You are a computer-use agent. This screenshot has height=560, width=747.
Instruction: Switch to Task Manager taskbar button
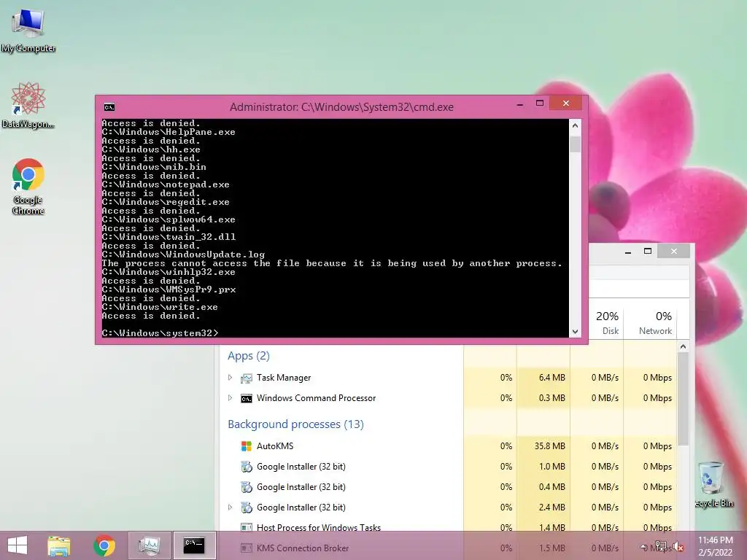click(x=149, y=545)
